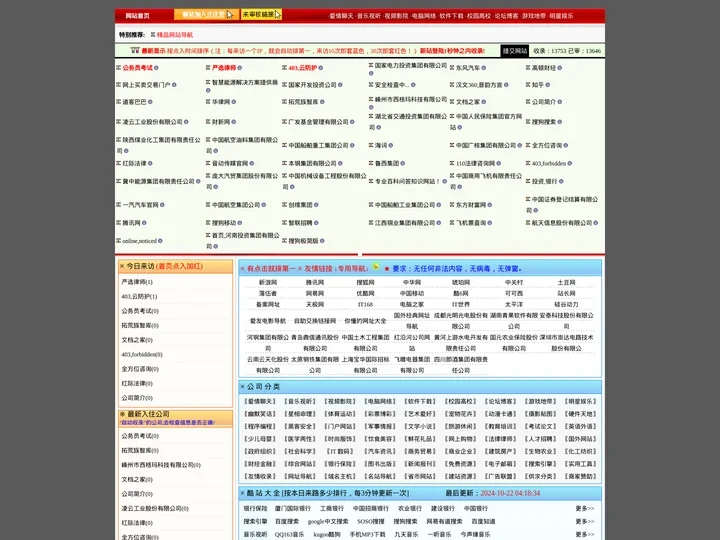Click the round icon beside 华律网
The image size is (720, 540).
pyautogui.click(x=234, y=102)
